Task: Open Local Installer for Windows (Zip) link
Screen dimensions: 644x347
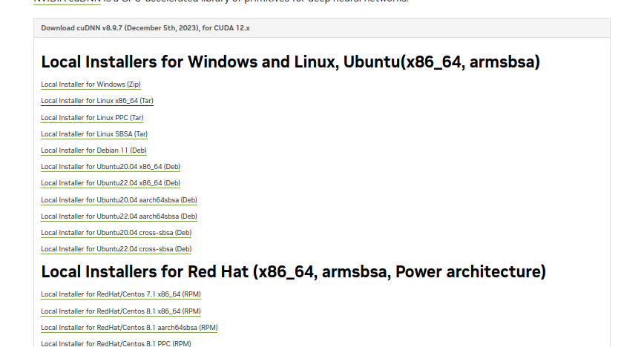Action: 91,85
